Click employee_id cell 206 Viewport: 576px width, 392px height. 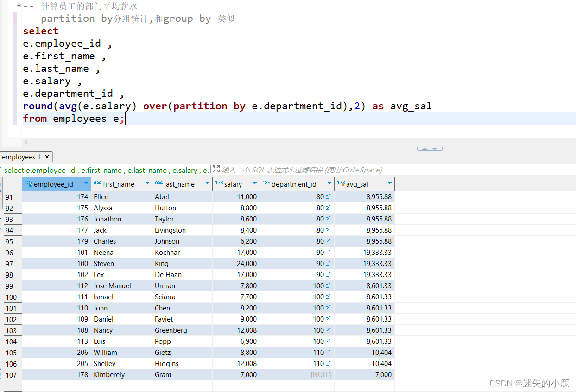56,352
